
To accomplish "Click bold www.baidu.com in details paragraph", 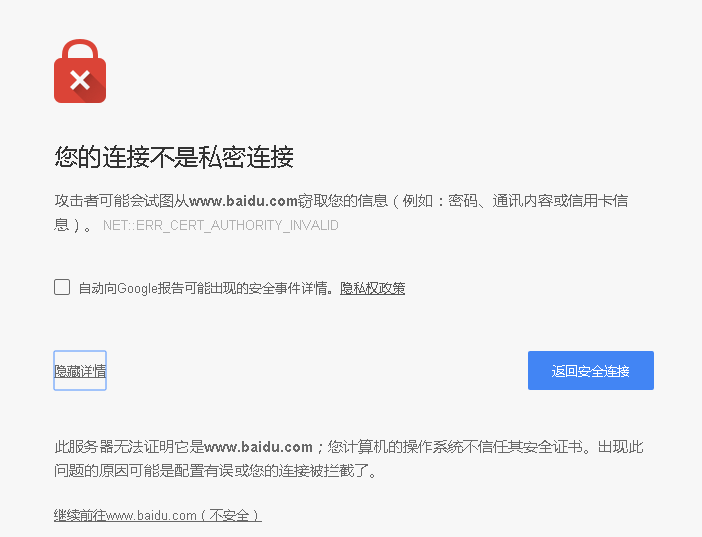I will pos(258,447).
